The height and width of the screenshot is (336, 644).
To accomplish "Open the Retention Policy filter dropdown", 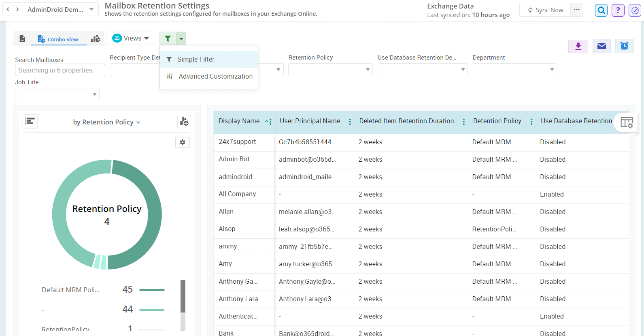I will [x=330, y=70].
